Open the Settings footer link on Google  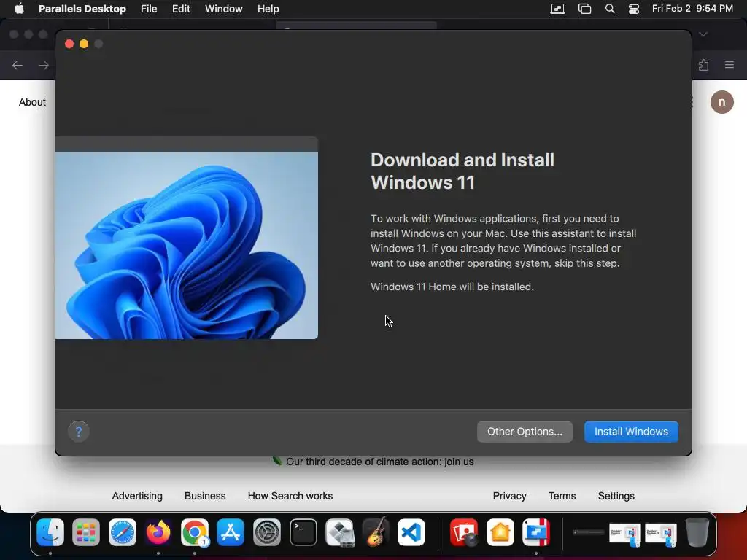click(616, 496)
